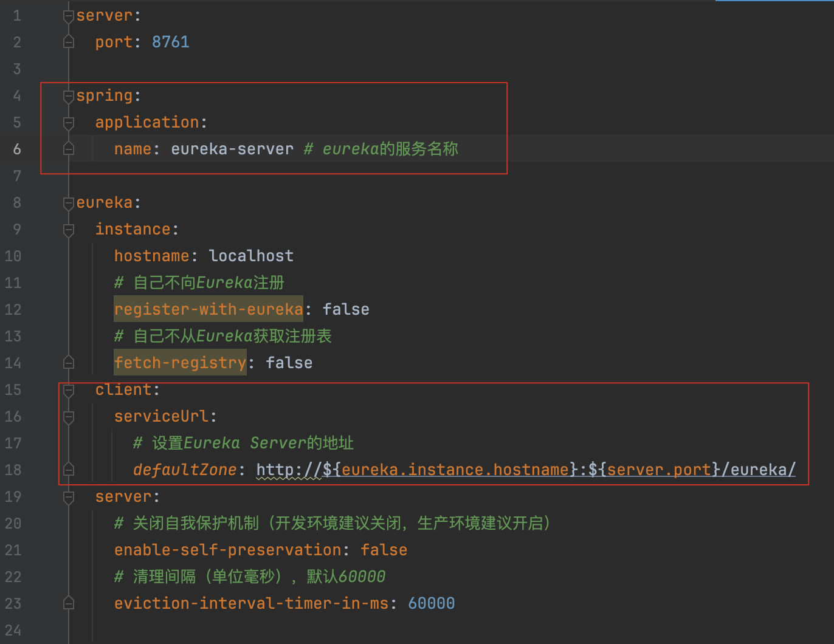The height and width of the screenshot is (644, 834).
Task: Click the spring key
Action: [105, 96]
